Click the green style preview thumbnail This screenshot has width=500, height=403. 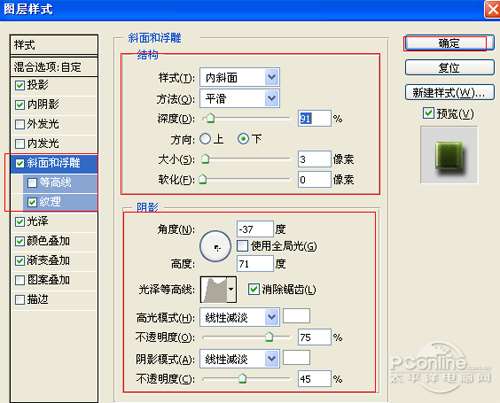click(x=449, y=155)
